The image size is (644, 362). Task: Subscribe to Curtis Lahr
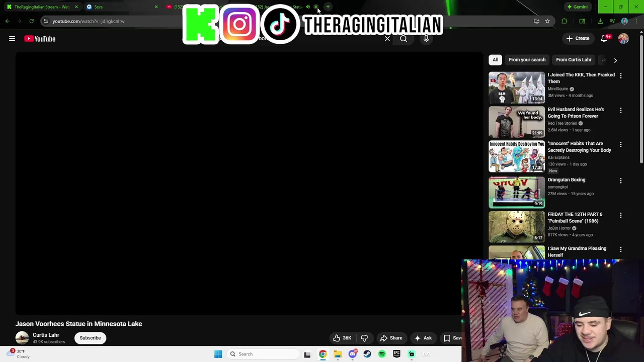click(90, 338)
